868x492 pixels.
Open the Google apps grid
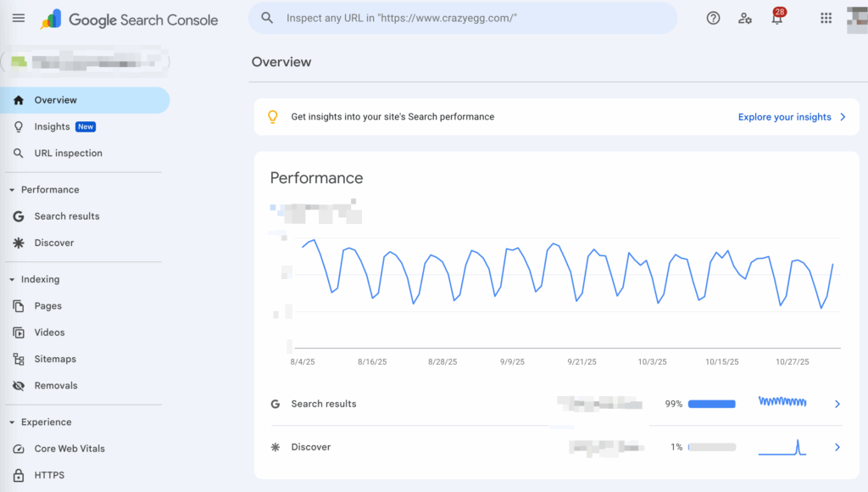tap(826, 19)
